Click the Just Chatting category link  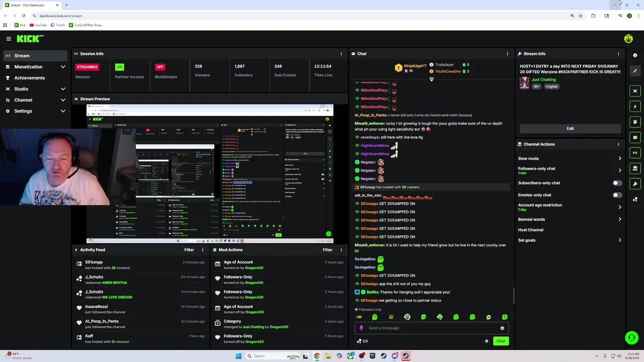point(544,79)
